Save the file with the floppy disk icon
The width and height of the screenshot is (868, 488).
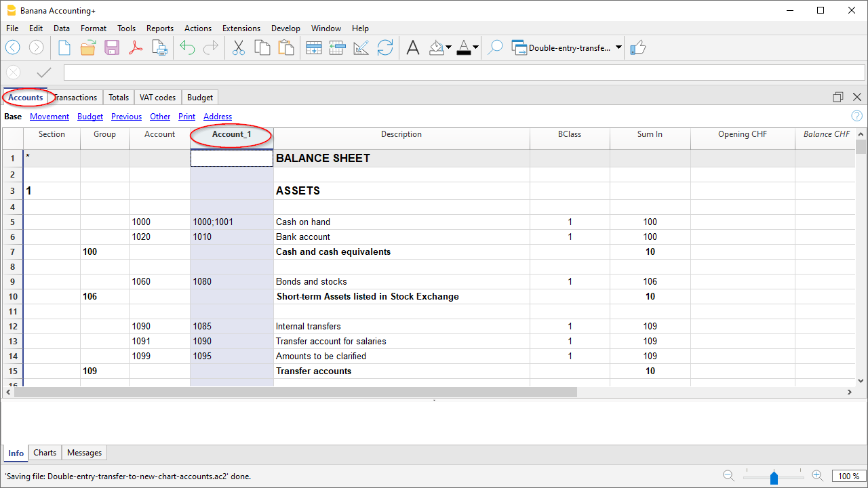(x=112, y=47)
